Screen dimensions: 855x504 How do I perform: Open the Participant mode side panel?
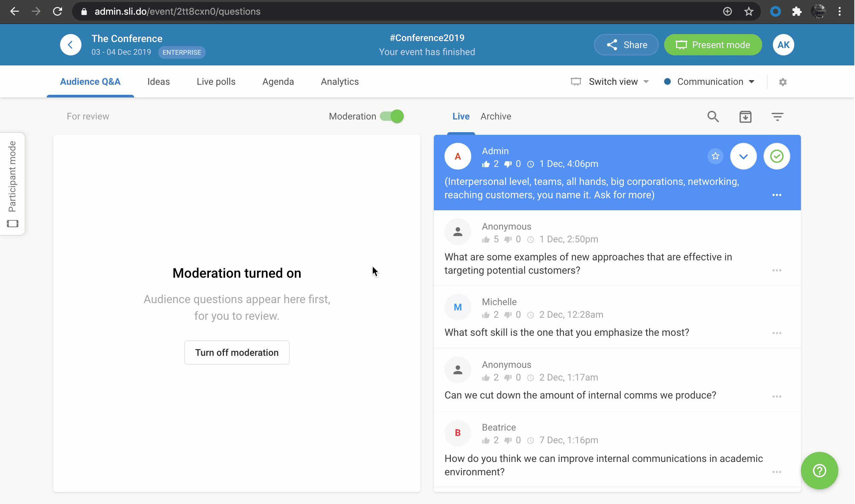[x=12, y=184]
